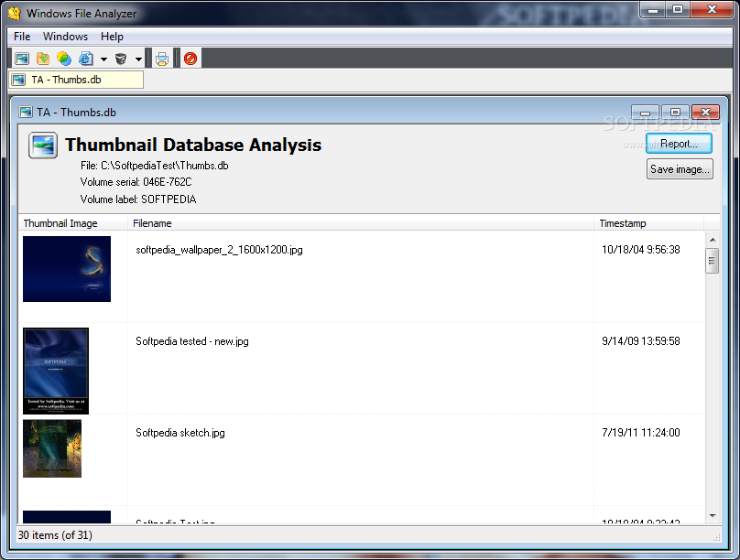Click the Report button
Viewport: 740px width, 560px height.
[680, 144]
